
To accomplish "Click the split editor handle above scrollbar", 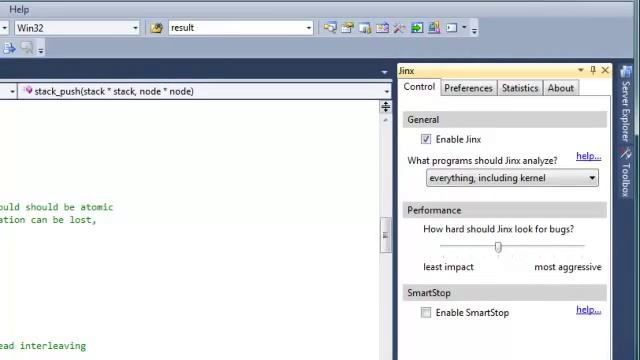I will 385,107.
